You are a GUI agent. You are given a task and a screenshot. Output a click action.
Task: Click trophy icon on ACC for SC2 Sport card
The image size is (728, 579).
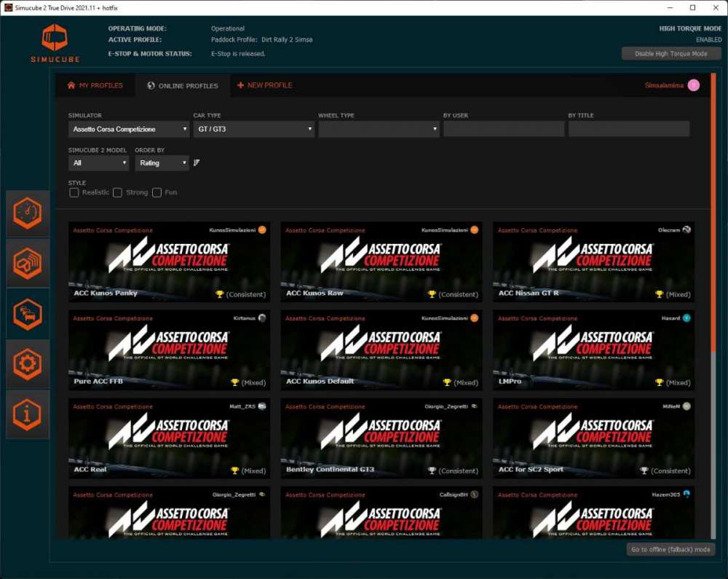pos(644,470)
